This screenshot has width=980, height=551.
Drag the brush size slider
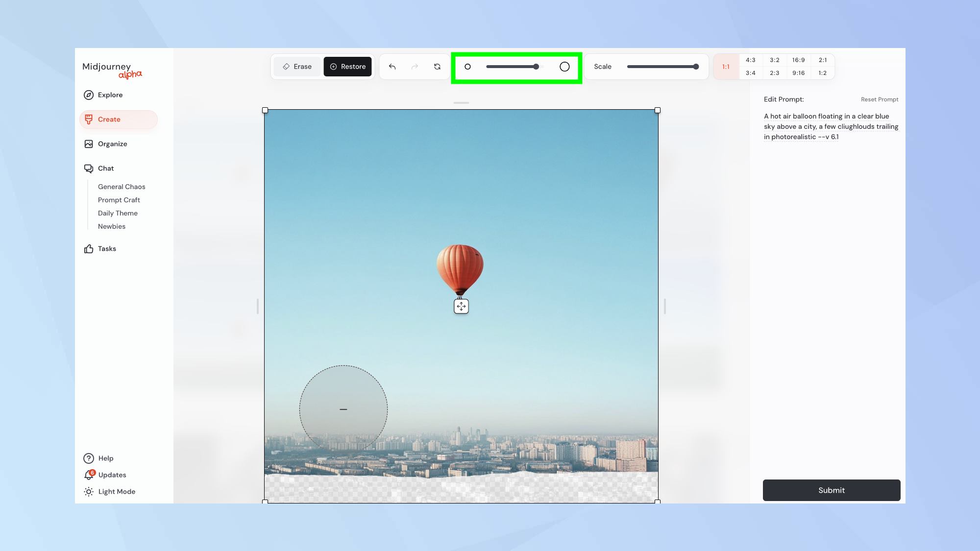536,67
